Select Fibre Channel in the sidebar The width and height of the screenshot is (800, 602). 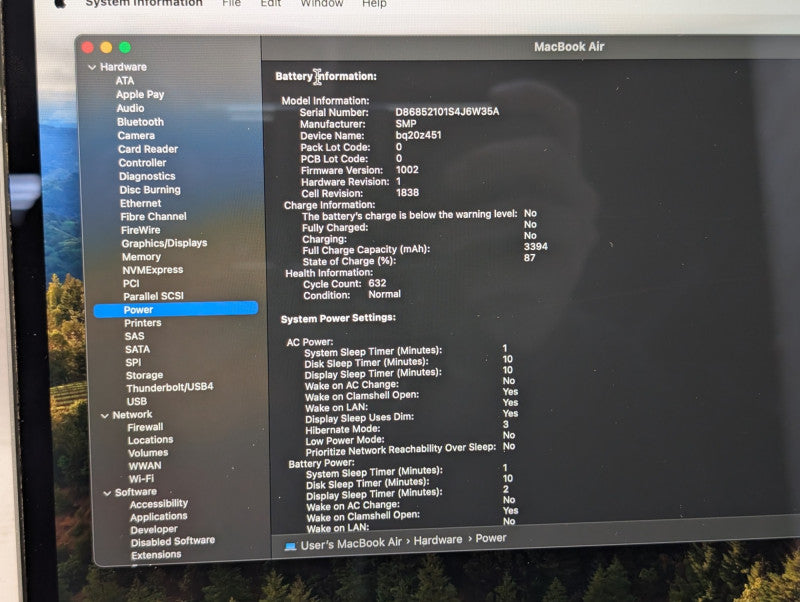154,216
